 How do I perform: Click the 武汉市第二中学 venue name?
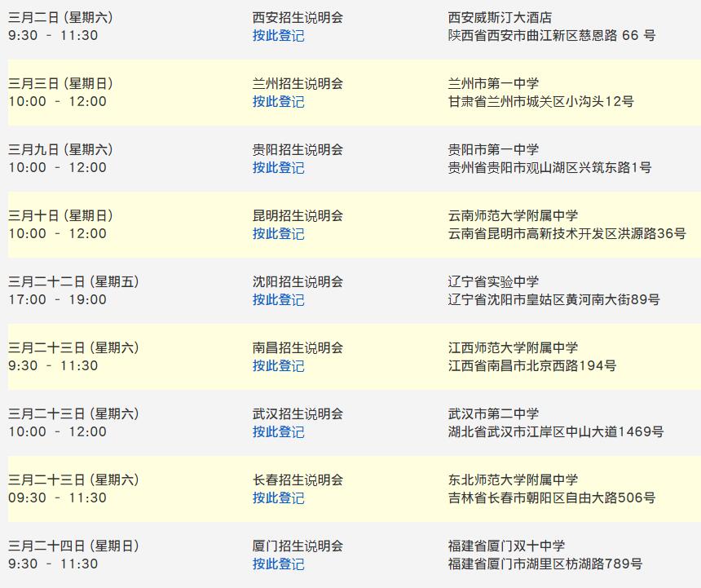coord(493,413)
